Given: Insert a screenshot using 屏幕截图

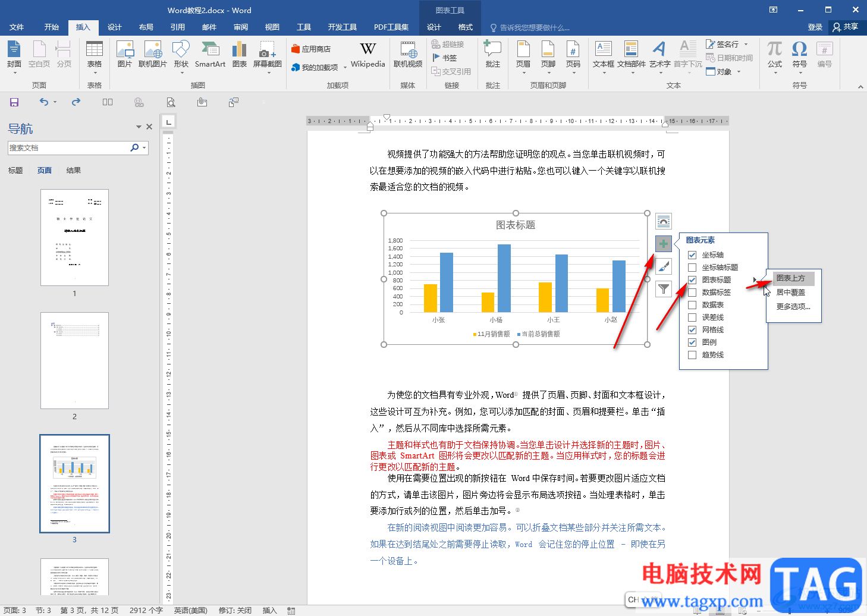Looking at the screenshot, I should click(267, 54).
